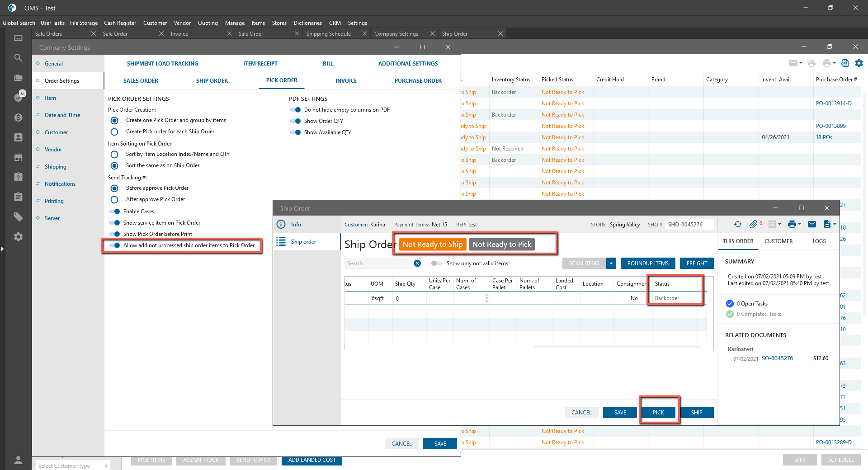Click the Search field in Ship Order
The image size is (868, 470).
[x=377, y=263]
